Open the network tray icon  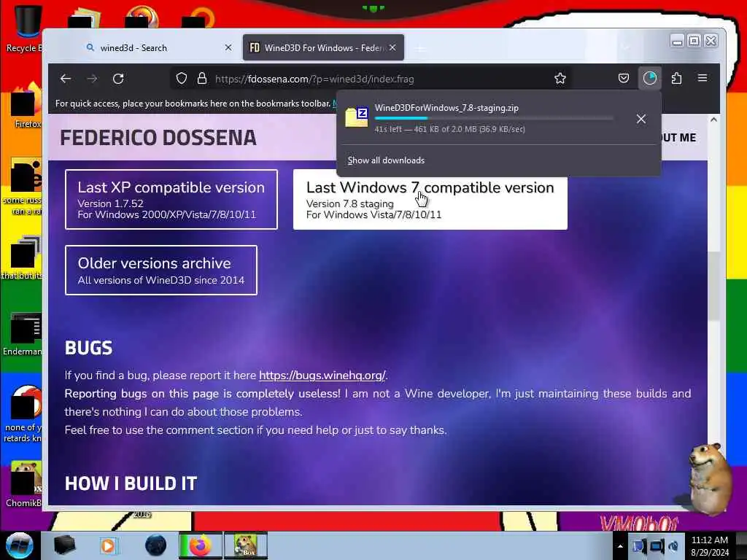point(656,546)
